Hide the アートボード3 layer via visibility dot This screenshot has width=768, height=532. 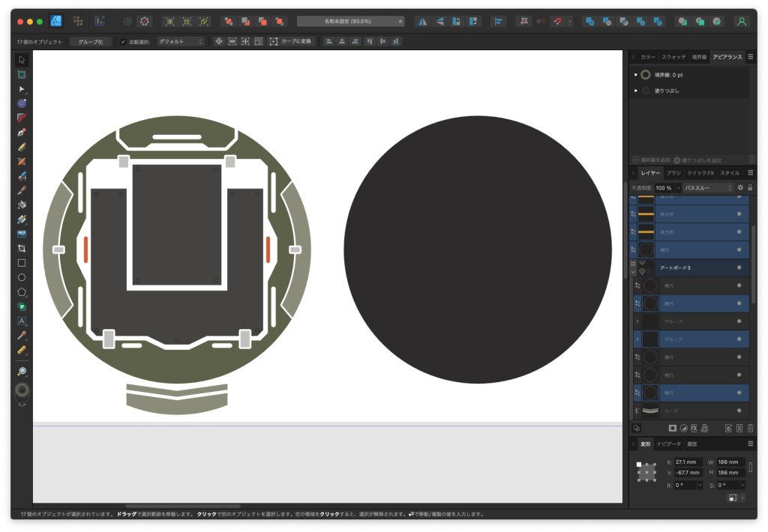[x=739, y=267]
